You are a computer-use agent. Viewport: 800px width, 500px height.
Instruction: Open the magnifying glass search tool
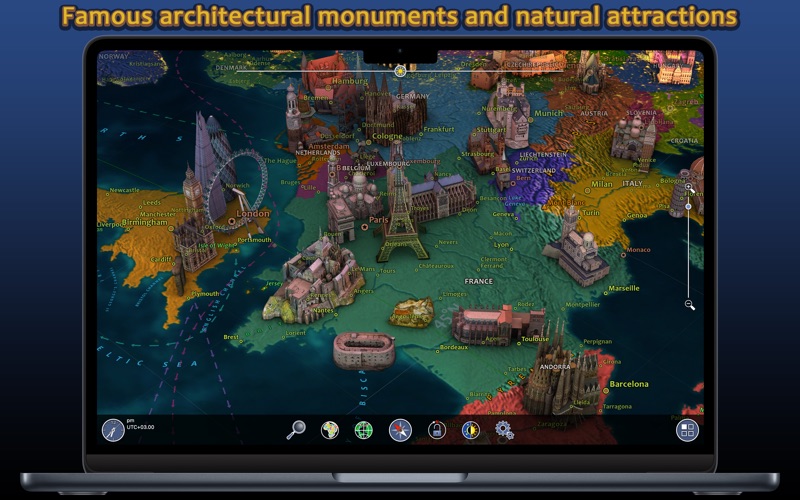pos(296,430)
